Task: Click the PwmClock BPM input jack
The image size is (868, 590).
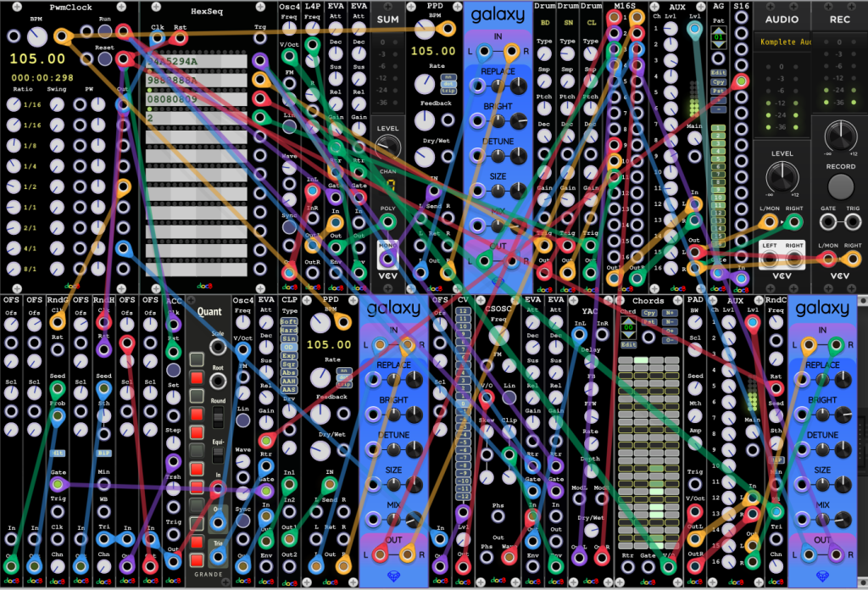Action: 14,36
